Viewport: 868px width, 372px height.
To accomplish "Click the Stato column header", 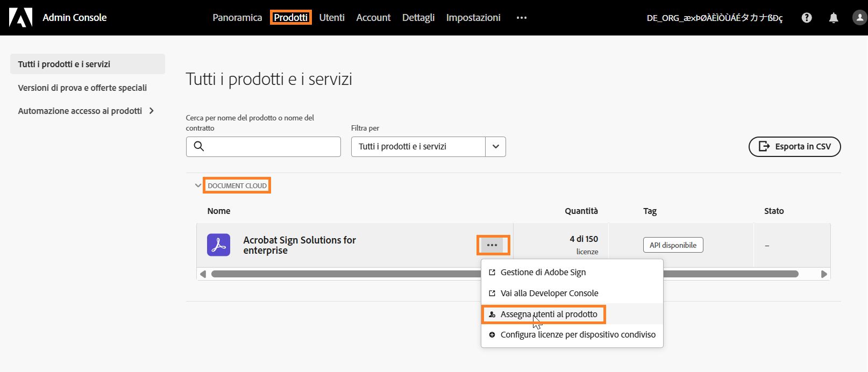I will 774,211.
